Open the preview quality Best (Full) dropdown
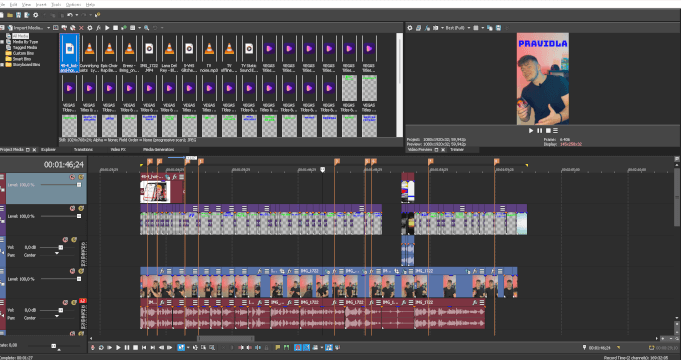This screenshot has width=681, height=360. tap(456, 28)
